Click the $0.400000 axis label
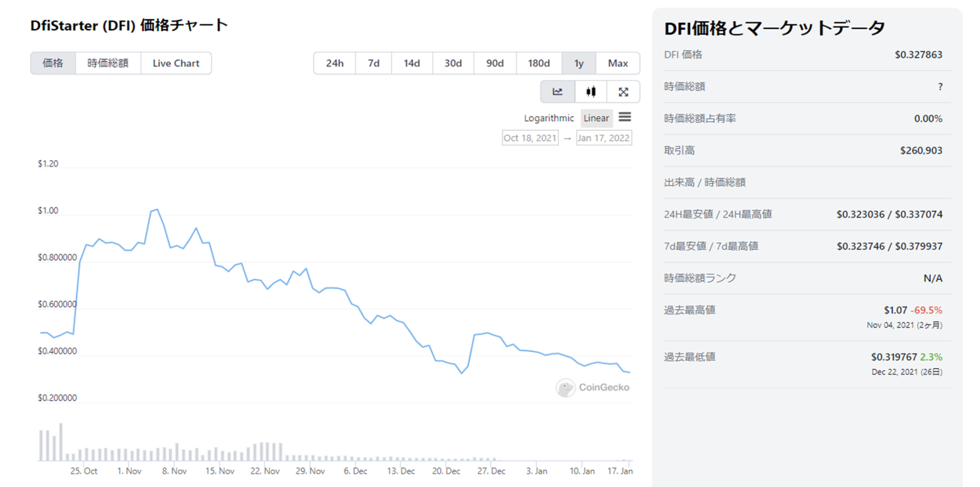The height and width of the screenshot is (487, 980). (x=57, y=351)
